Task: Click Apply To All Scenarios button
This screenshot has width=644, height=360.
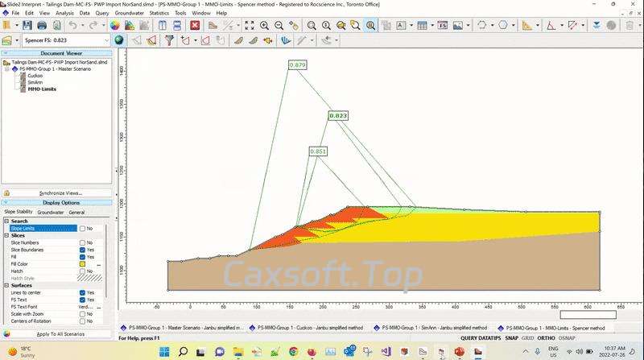Action: pos(63,333)
